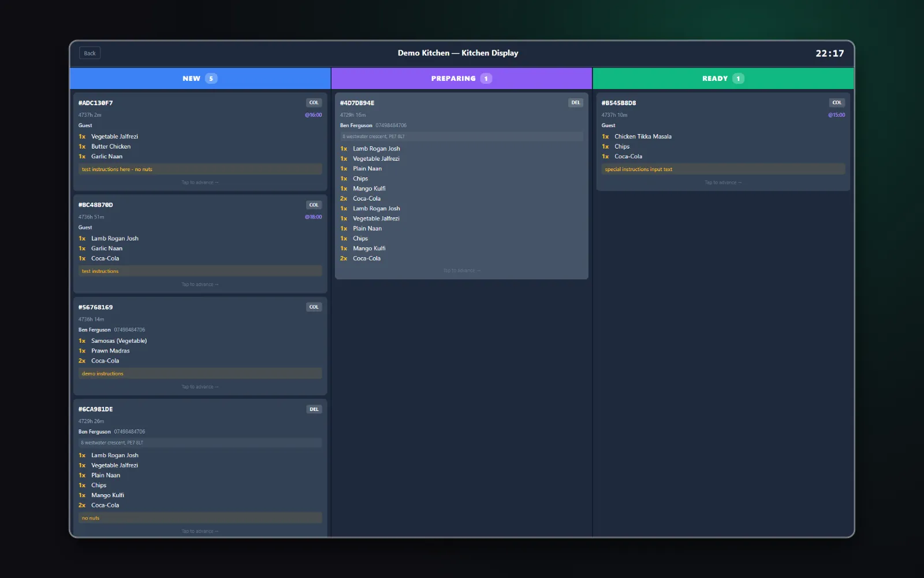The image size is (924, 578).
Task: Click the @16:00 collection time
Action: point(314,115)
